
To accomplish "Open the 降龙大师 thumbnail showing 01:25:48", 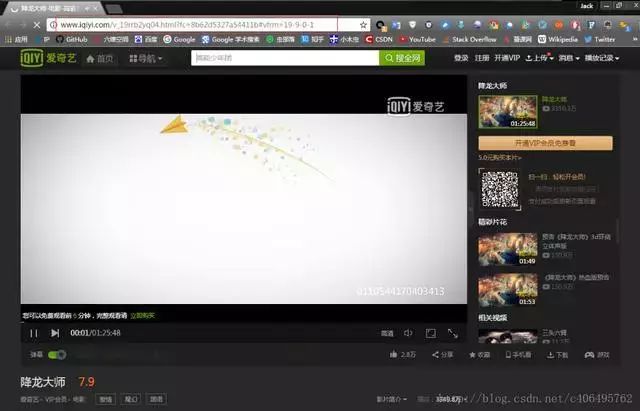I will pos(508,112).
